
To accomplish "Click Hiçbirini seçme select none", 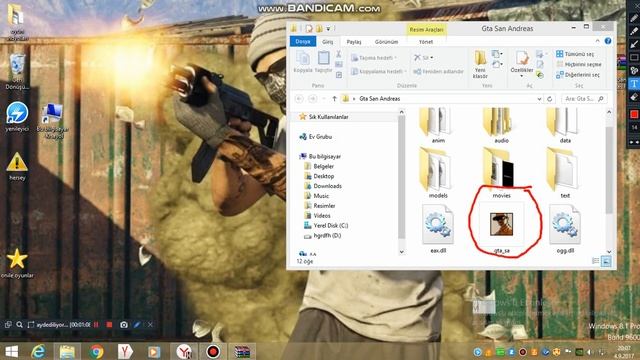I will (578, 64).
